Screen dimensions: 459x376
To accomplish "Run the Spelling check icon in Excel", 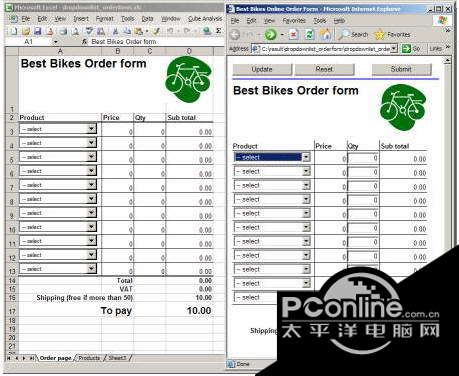I will [89, 31].
